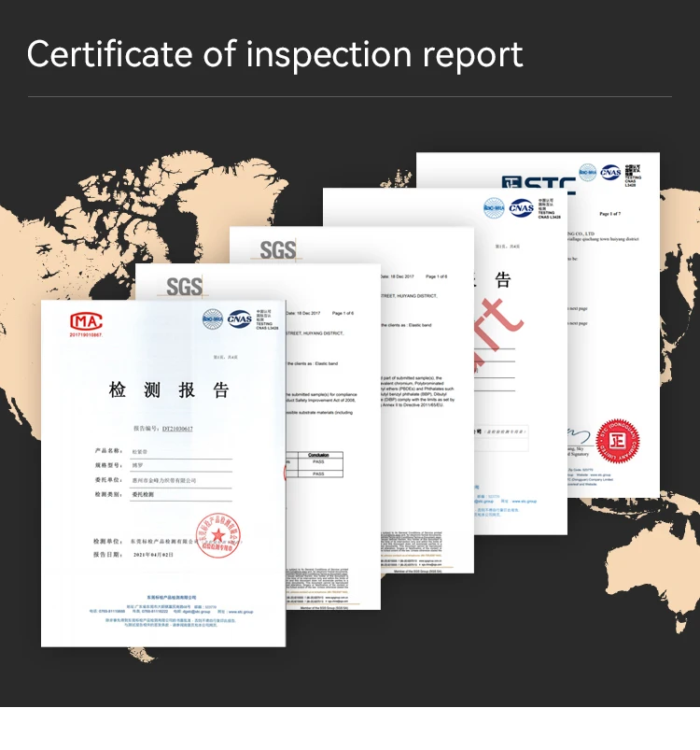Click the round red STC Dongguan company seal
Screen dimensions: 700x750
617,441
